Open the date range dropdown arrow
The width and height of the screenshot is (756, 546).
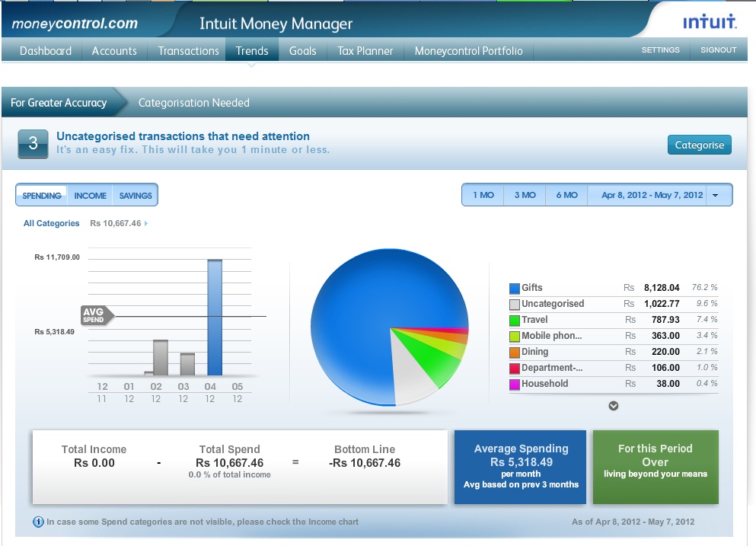[x=716, y=196]
